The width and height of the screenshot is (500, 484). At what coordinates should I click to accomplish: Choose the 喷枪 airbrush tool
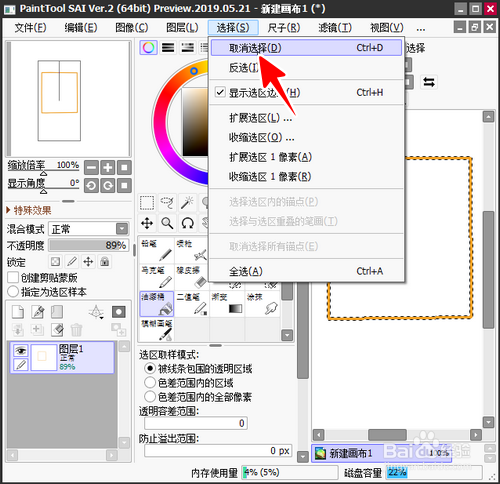pos(192,250)
